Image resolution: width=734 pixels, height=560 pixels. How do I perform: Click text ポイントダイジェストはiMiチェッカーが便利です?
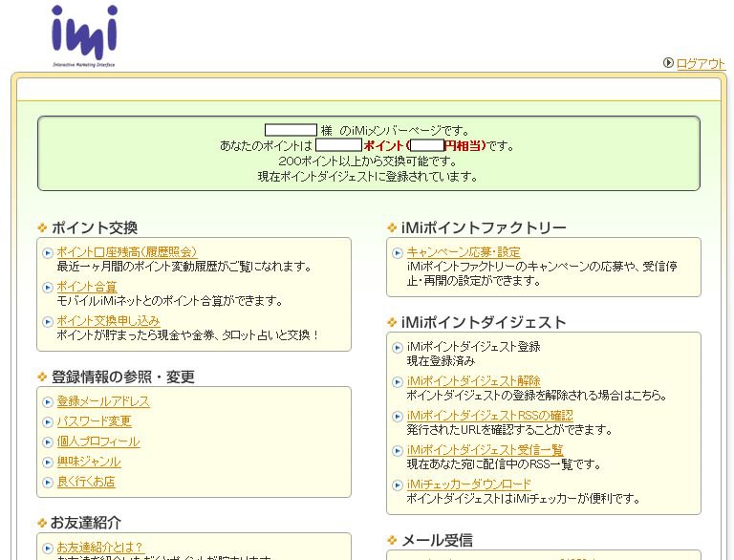[x=523, y=499]
